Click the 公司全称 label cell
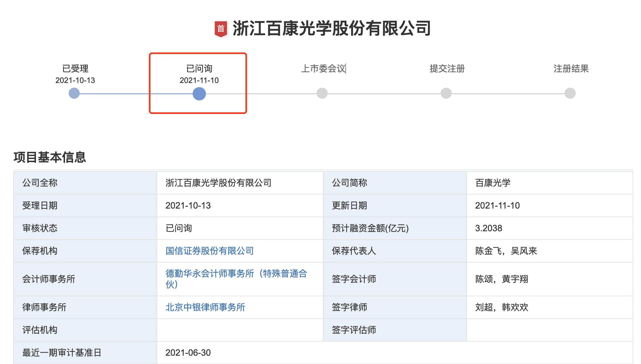 pyautogui.click(x=85, y=183)
